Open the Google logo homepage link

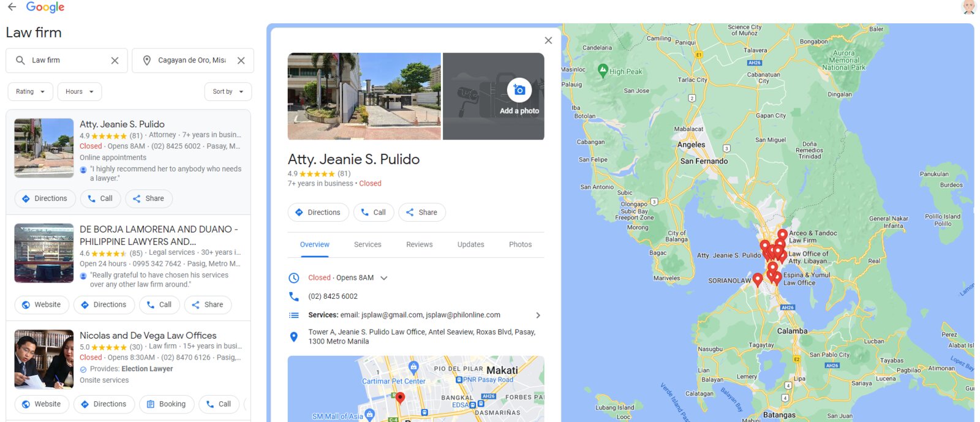point(45,7)
